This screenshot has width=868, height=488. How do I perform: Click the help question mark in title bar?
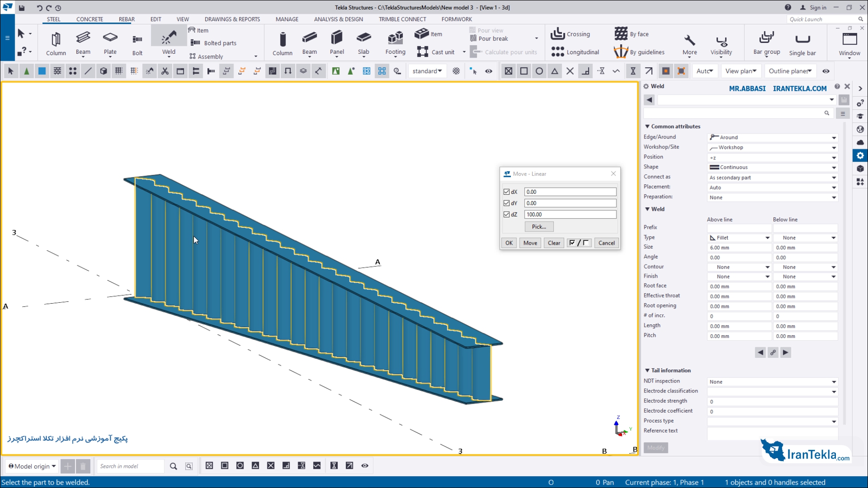[x=788, y=7]
